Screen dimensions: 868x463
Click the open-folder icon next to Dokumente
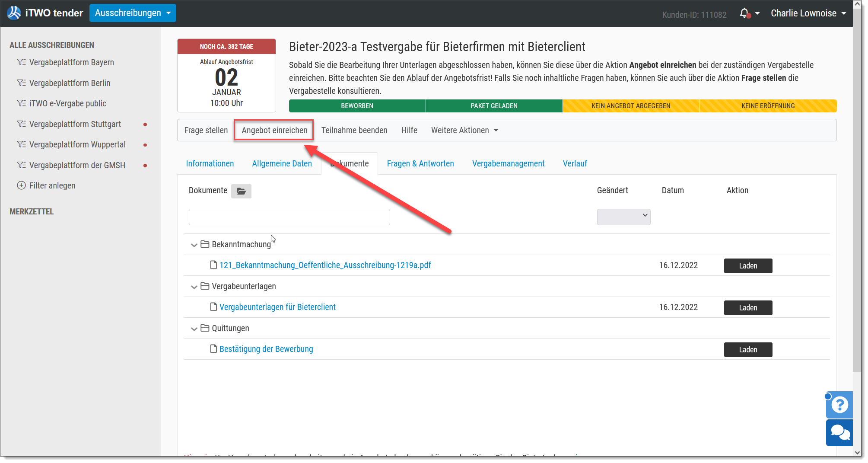coord(241,191)
